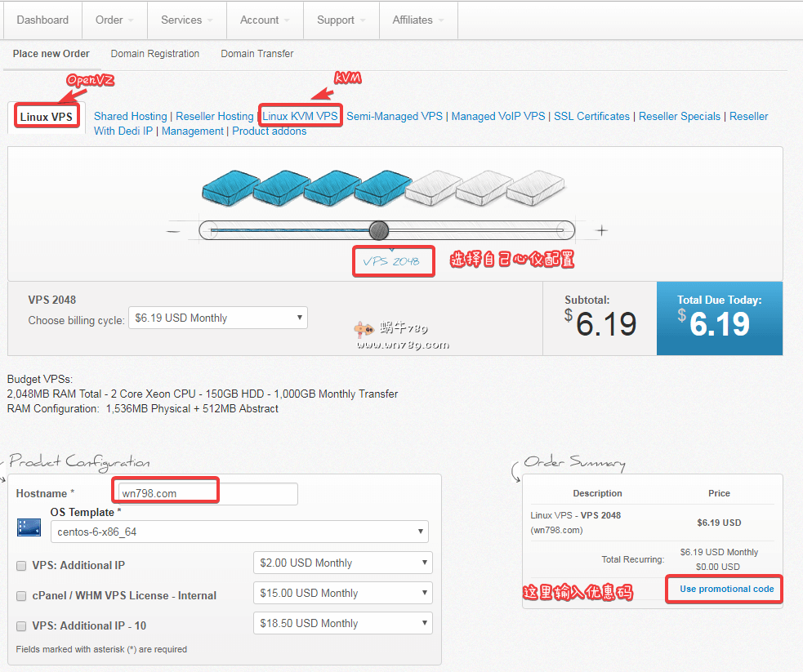Switch to the Domain Registration tab
The width and height of the screenshot is (803, 672).
tap(155, 54)
